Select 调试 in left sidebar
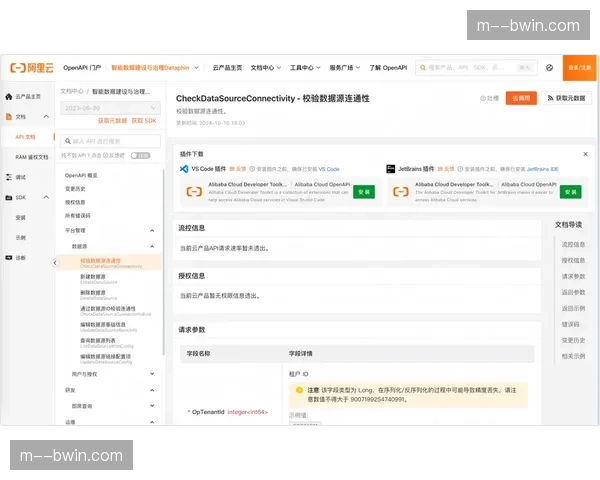The width and height of the screenshot is (600, 480). (x=21, y=177)
